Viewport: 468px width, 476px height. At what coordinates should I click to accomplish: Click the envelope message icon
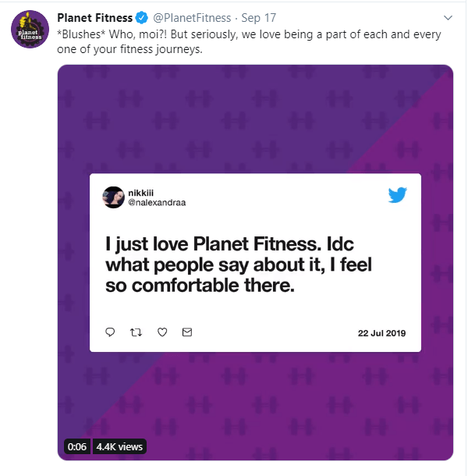(x=187, y=332)
